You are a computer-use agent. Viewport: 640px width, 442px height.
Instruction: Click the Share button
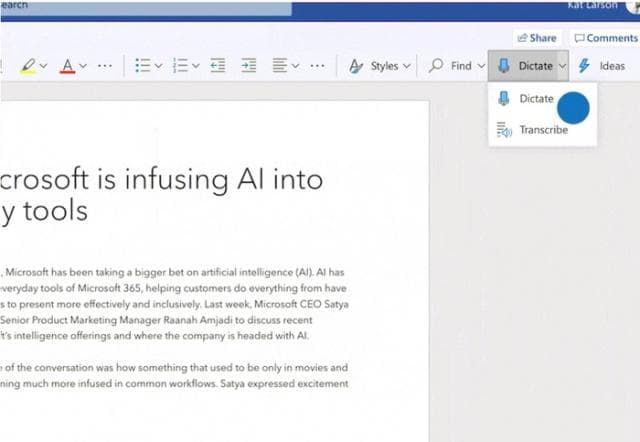coord(537,38)
